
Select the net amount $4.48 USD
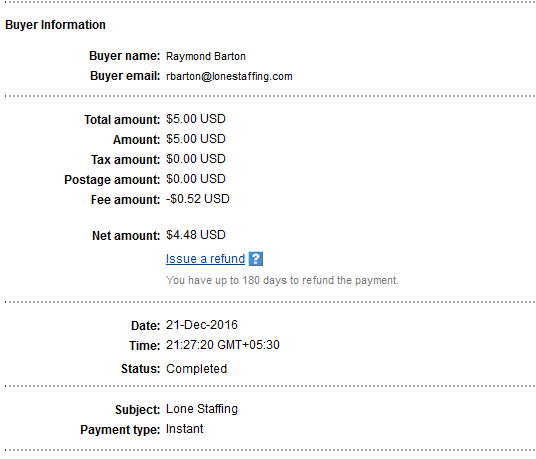click(196, 235)
